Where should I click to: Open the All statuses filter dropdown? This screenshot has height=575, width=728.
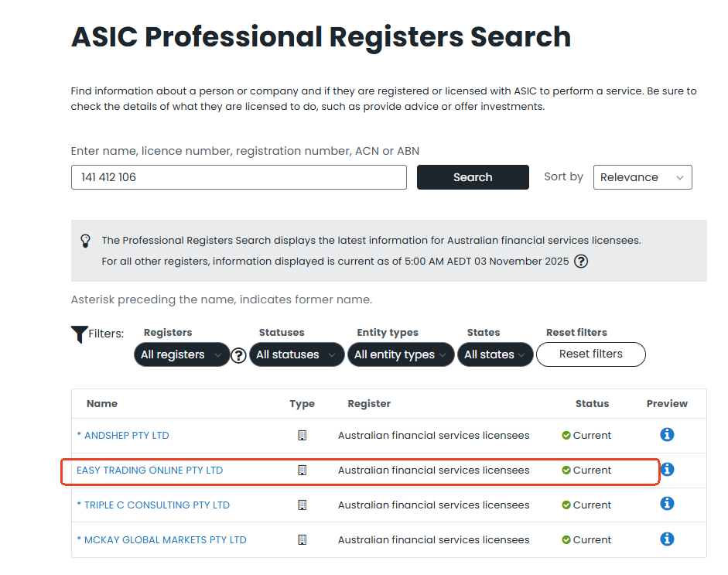[296, 354]
